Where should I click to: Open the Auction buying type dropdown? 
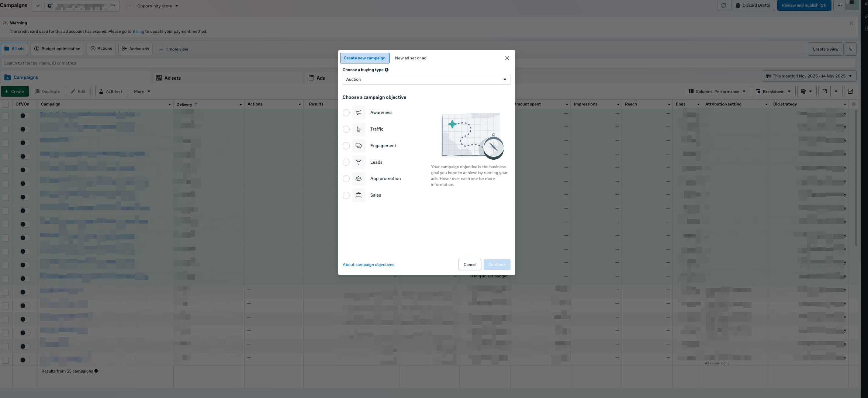click(x=426, y=79)
